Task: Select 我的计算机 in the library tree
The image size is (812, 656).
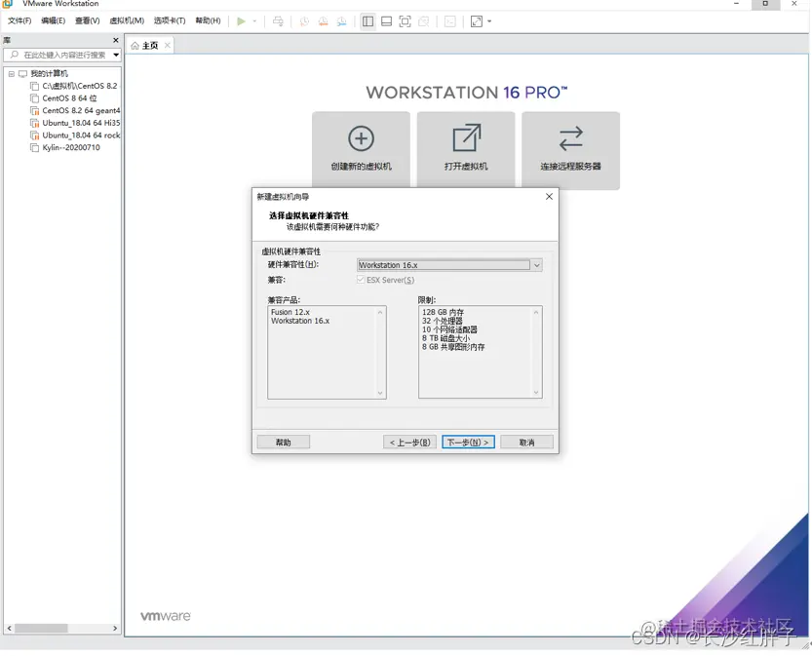Action: (x=49, y=73)
